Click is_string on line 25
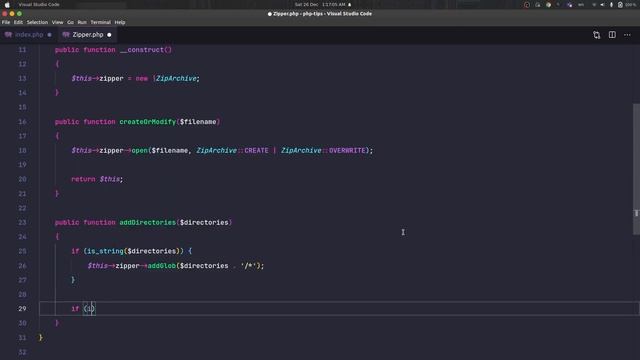 105,251
